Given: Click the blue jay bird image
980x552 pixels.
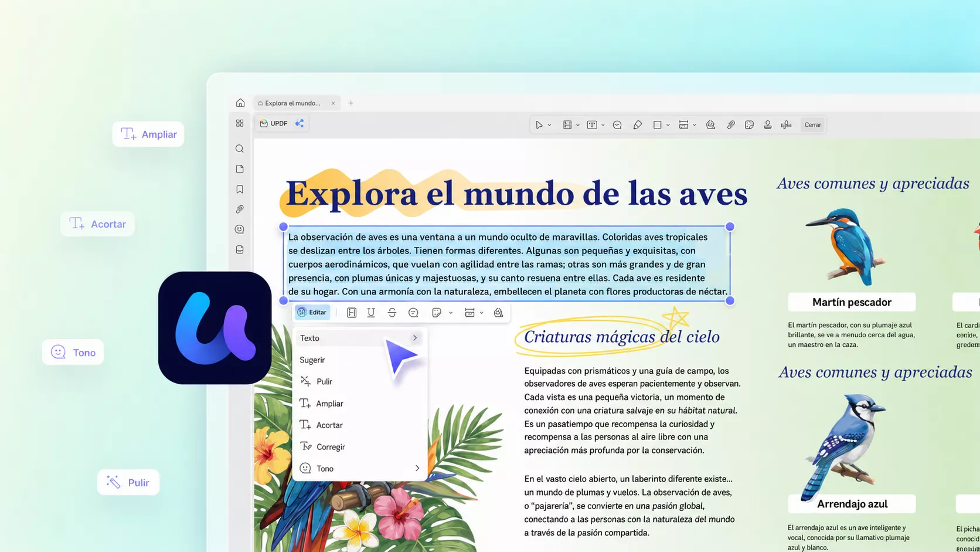Looking at the screenshot, I should (x=842, y=447).
